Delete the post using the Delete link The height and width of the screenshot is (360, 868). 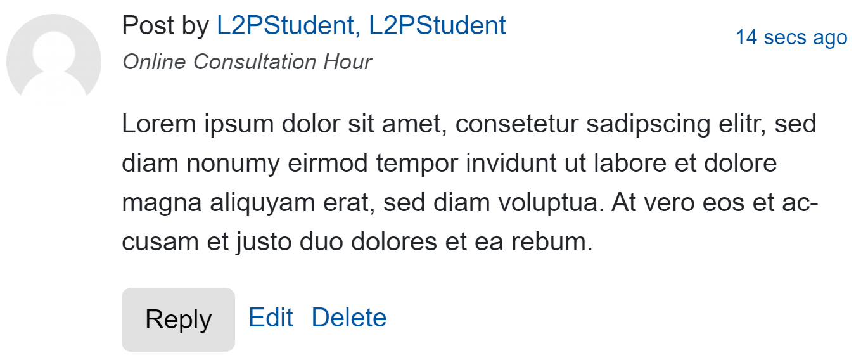349,318
